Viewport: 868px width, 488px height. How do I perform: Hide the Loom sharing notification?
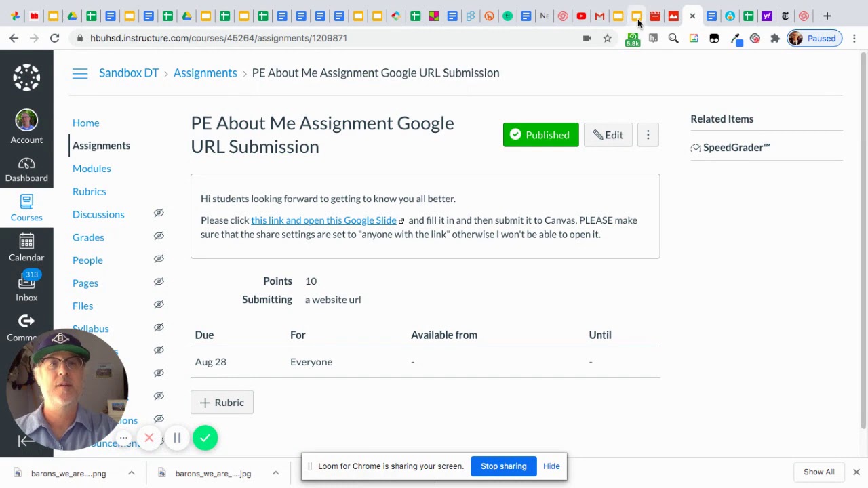(551, 466)
